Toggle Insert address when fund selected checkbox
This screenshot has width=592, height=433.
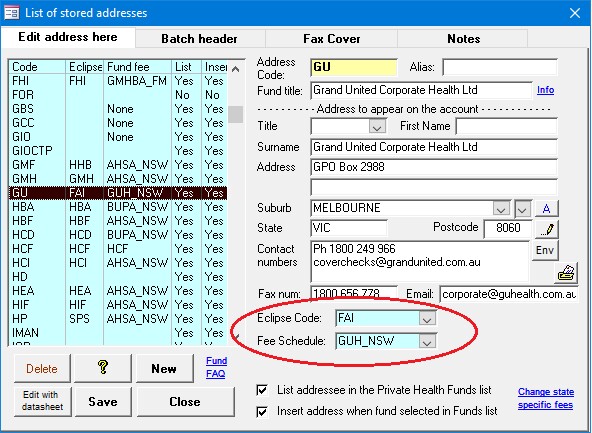262,411
